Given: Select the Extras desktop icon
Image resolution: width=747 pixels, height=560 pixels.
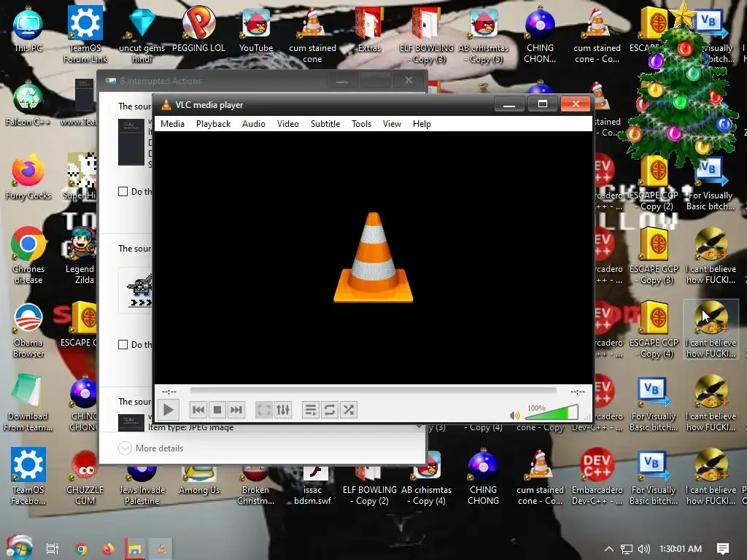Looking at the screenshot, I should tap(370, 28).
